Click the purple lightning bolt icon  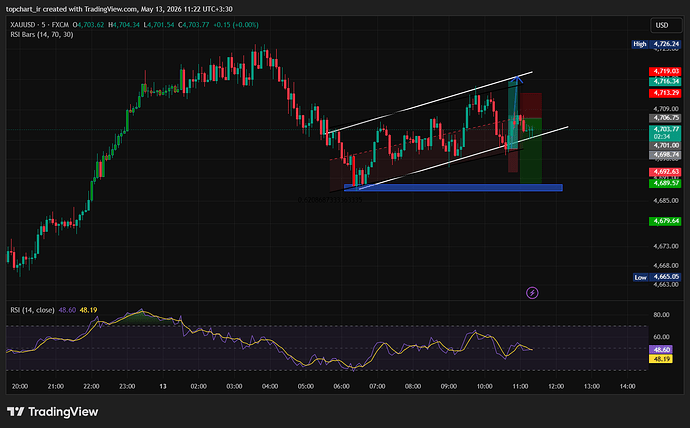532,293
